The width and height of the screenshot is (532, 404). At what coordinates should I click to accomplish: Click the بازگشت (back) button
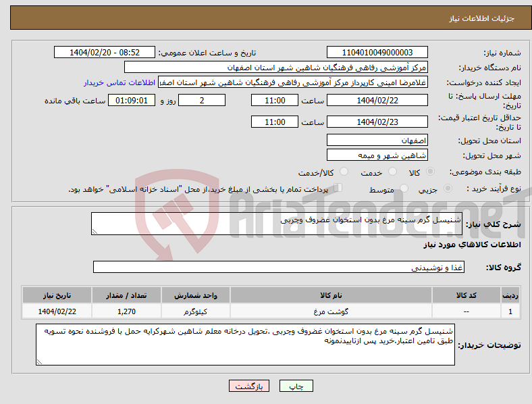249,386
